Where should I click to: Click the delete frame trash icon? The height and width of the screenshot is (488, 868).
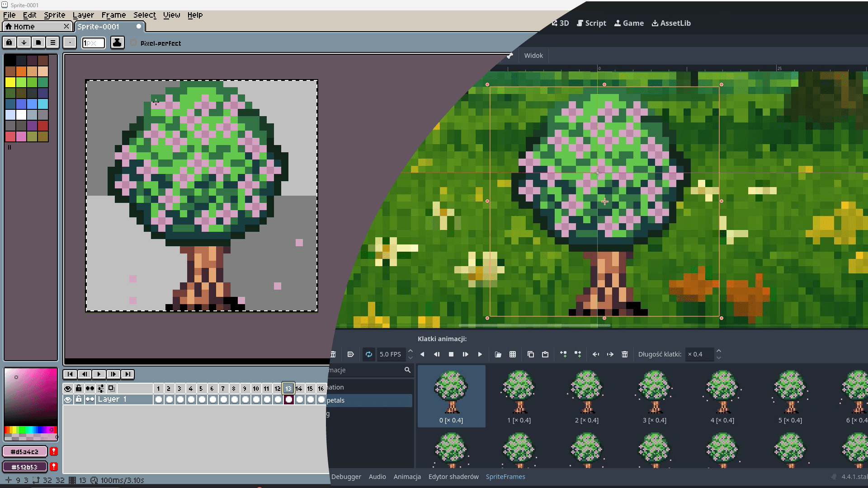click(625, 354)
